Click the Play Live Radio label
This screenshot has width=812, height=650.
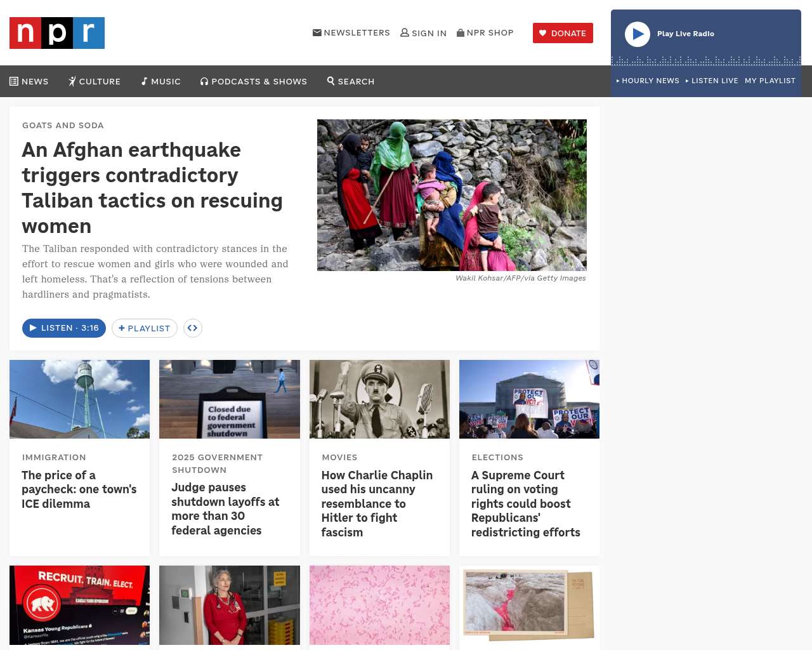(x=686, y=34)
